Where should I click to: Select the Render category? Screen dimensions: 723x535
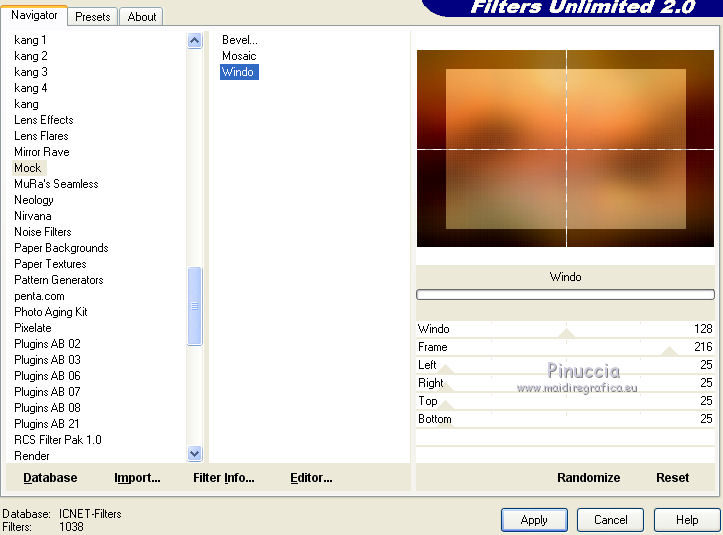(32, 456)
